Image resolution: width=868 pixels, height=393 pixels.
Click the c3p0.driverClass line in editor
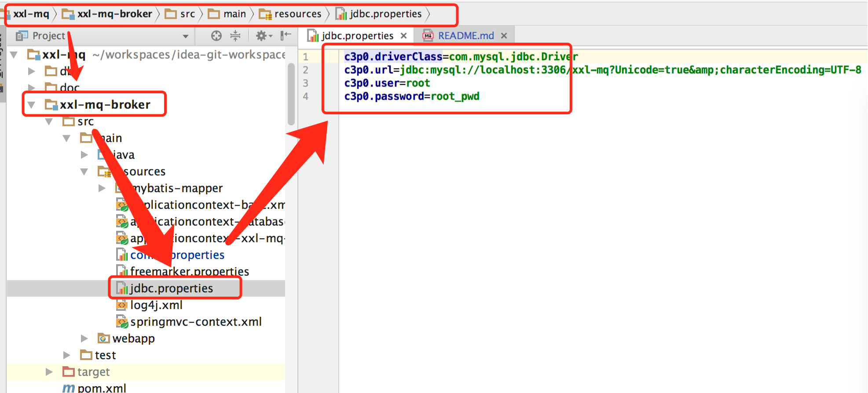click(461, 57)
